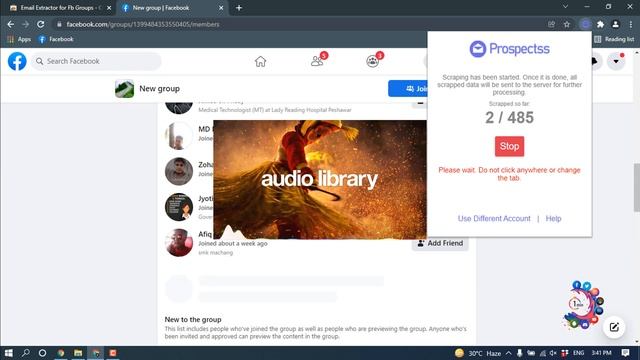This screenshot has width=640, height=360.
Task: Click the Prospectss logo in the popup
Action: pyautogui.click(x=509, y=49)
